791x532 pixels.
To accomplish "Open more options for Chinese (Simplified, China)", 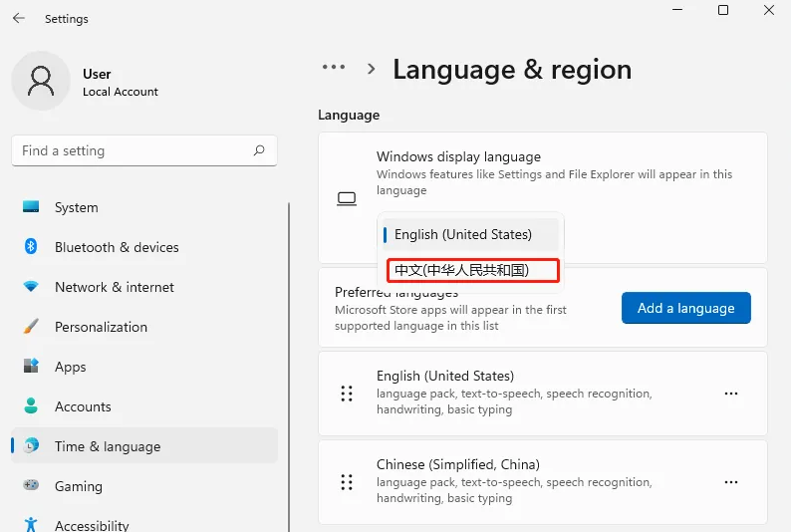I will coord(731,482).
